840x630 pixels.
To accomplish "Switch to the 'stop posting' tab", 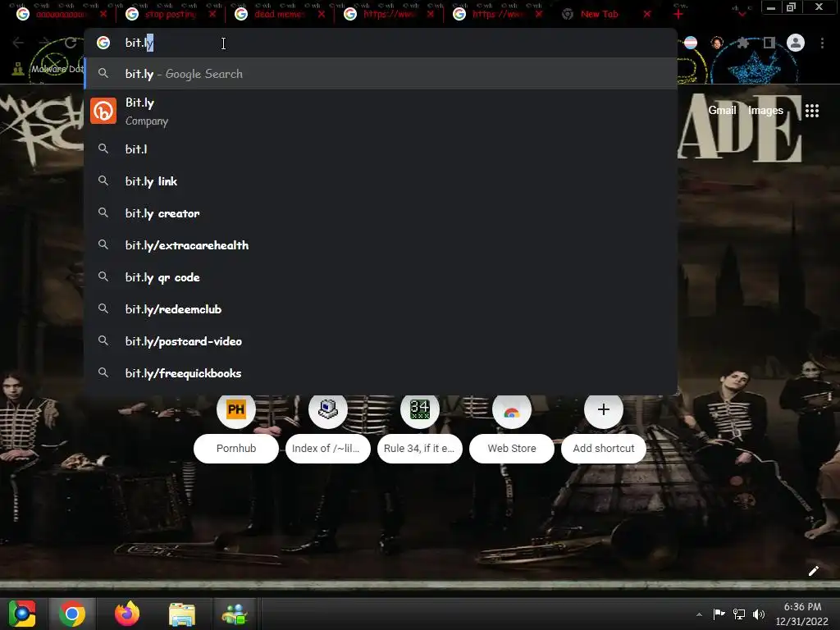I will [x=171, y=15].
